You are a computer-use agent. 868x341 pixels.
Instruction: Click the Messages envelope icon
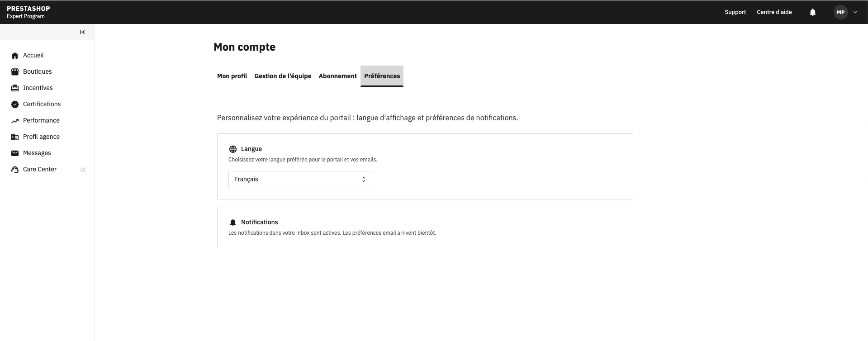click(x=15, y=153)
